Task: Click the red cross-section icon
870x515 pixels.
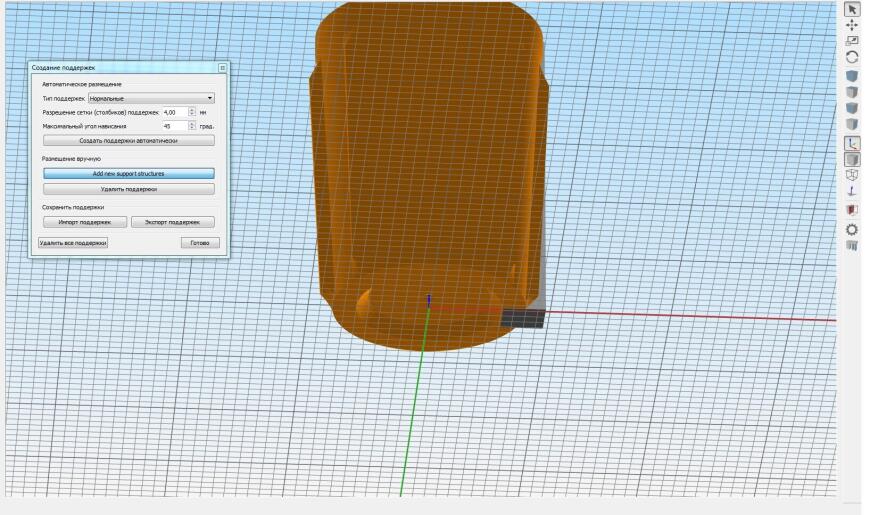Action: coord(852,210)
